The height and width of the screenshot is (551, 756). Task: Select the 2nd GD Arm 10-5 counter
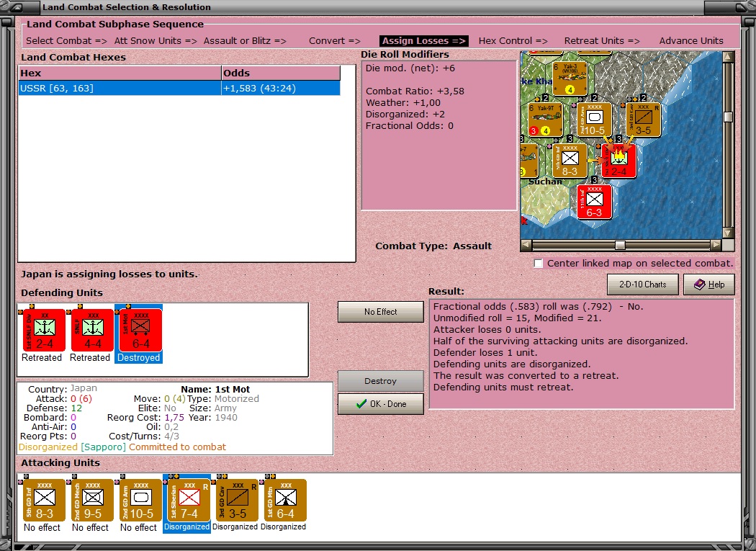138,500
